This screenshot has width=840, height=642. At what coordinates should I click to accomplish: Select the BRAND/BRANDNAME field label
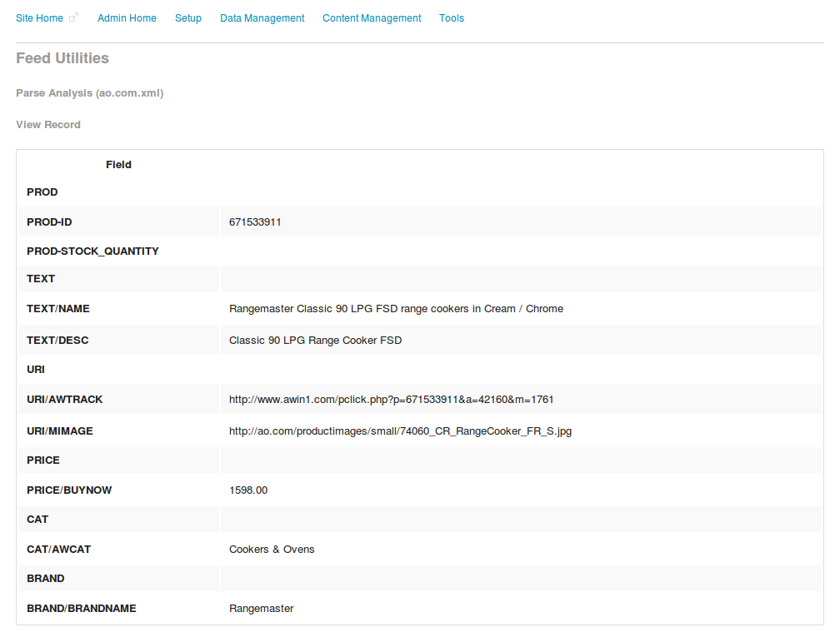click(82, 609)
